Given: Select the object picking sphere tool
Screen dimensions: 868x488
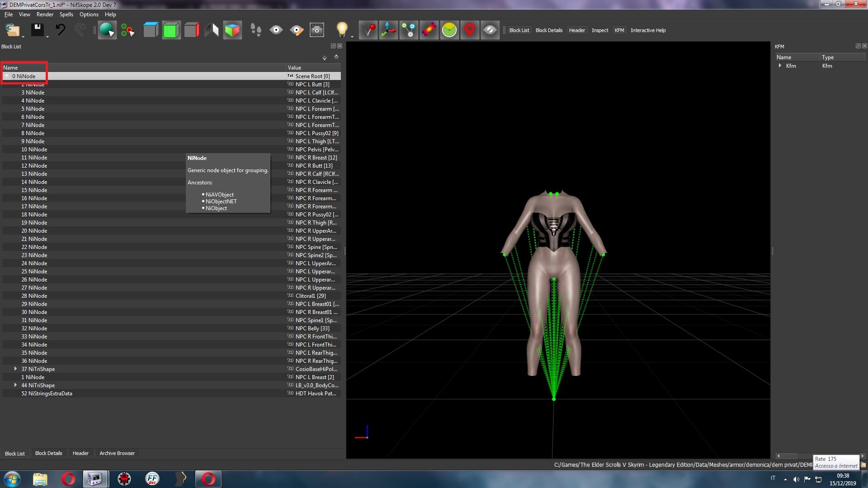Looking at the screenshot, I should click(x=107, y=30).
